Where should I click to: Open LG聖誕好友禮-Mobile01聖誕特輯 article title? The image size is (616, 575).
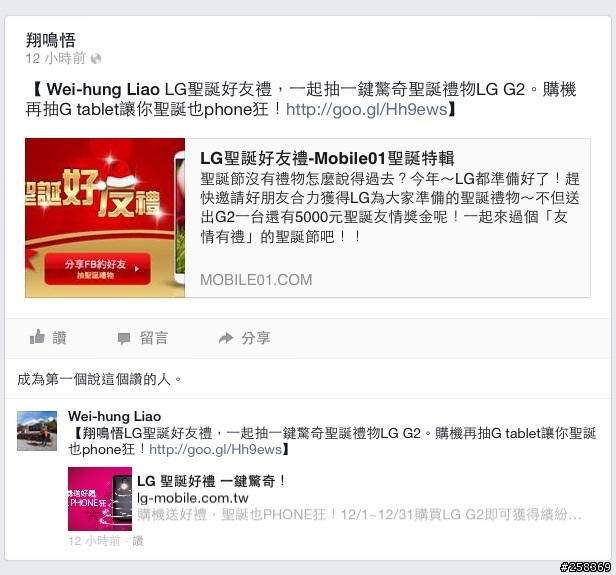point(327,158)
